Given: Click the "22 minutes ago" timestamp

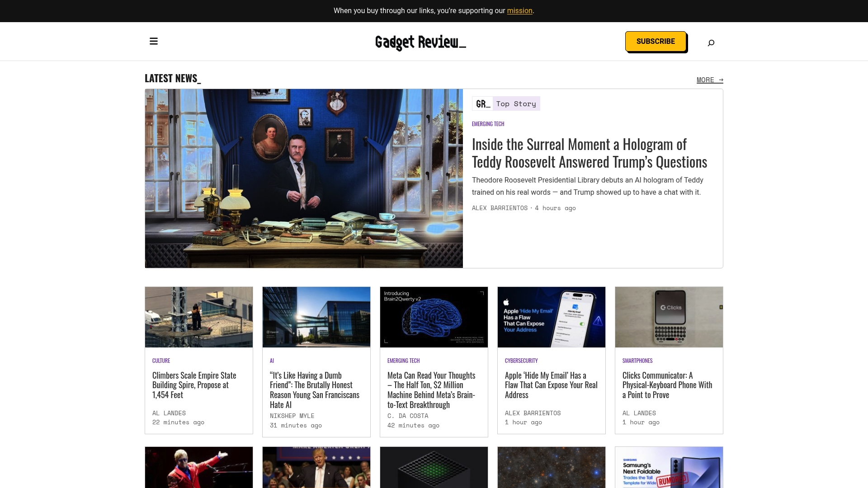Looking at the screenshot, I should point(178,422).
